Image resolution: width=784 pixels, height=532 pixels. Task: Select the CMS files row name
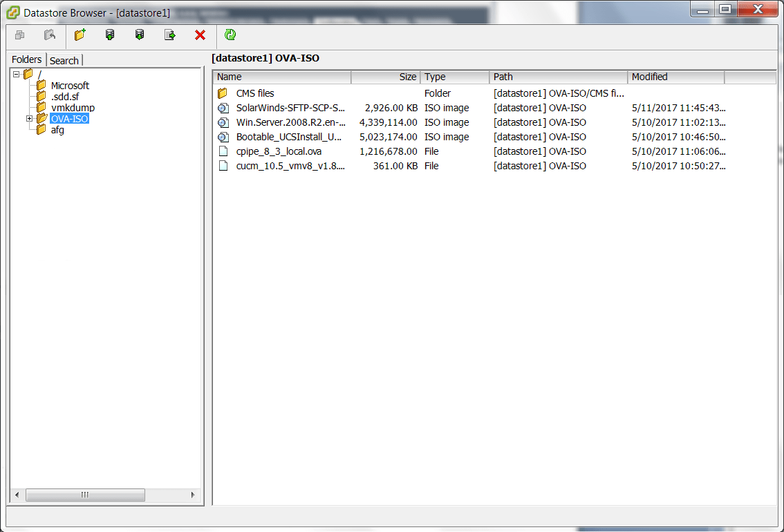coord(255,93)
